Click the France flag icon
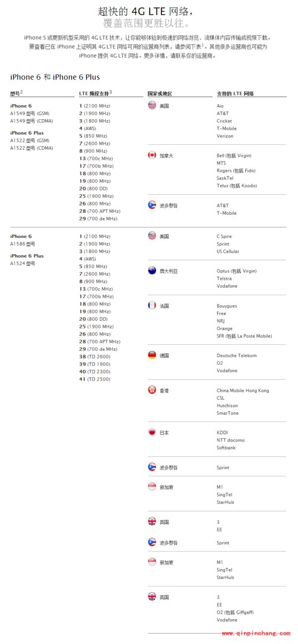The height and width of the screenshot is (644, 298). pyautogui.click(x=152, y=306)
